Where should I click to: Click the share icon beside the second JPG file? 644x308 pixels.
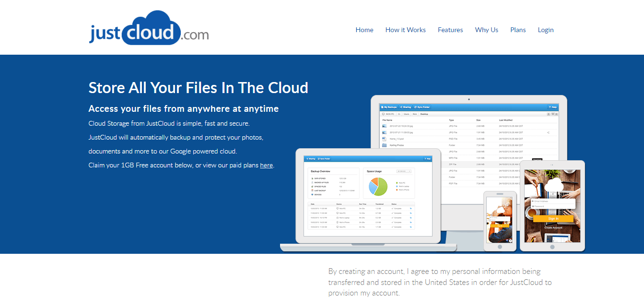[548, 132]
